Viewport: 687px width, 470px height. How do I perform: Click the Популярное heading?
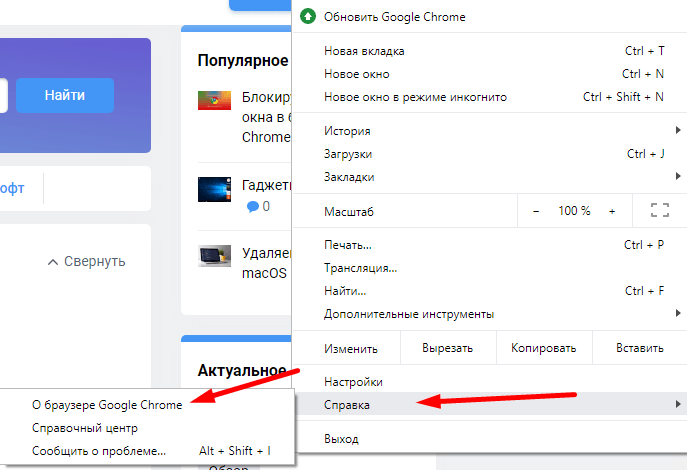click(243, 60)
